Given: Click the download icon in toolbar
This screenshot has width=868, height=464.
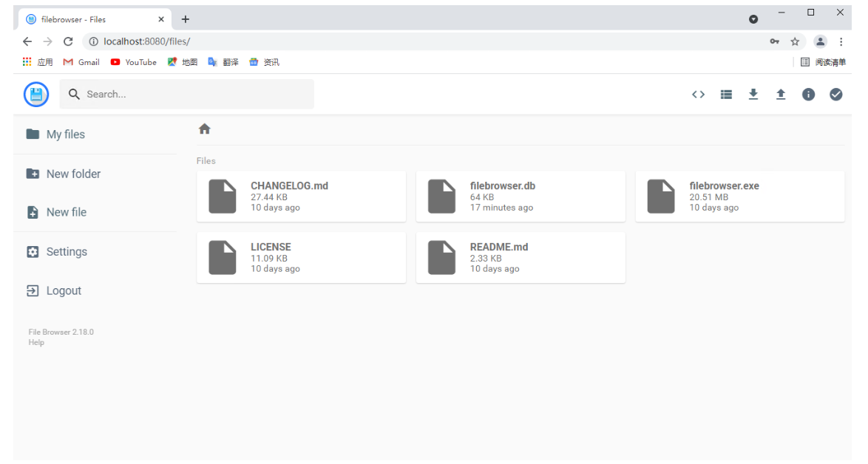Looking at the screenshot, I should tap(753, 94).
